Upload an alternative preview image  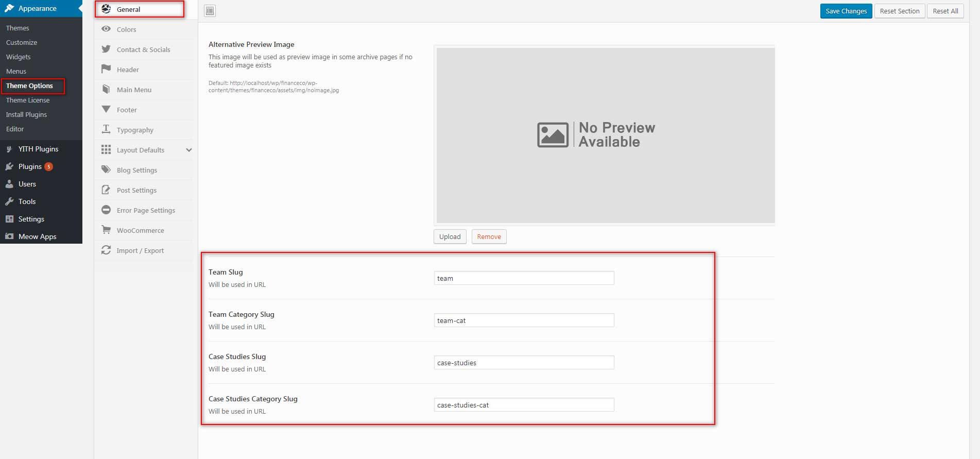tap(450, 236)
